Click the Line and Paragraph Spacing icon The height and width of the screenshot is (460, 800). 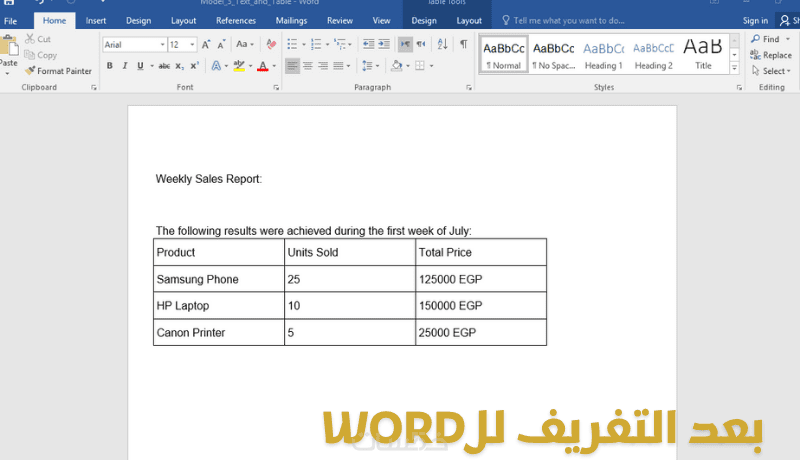click(367, 66)
